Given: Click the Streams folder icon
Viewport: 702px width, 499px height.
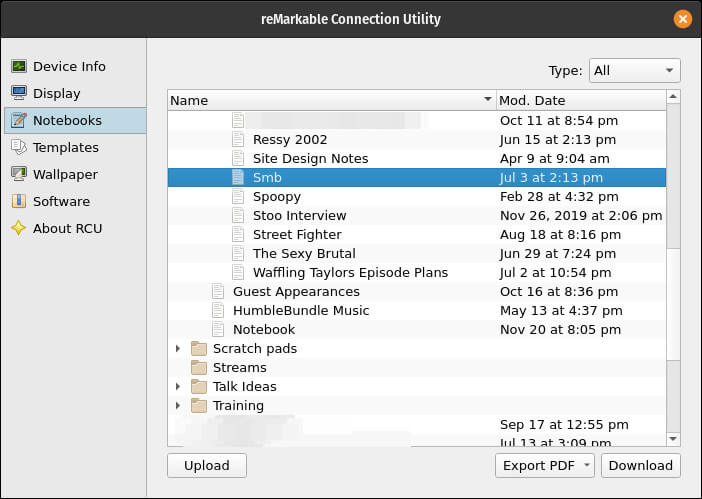Looking at the screenshot, I should 198,367.
